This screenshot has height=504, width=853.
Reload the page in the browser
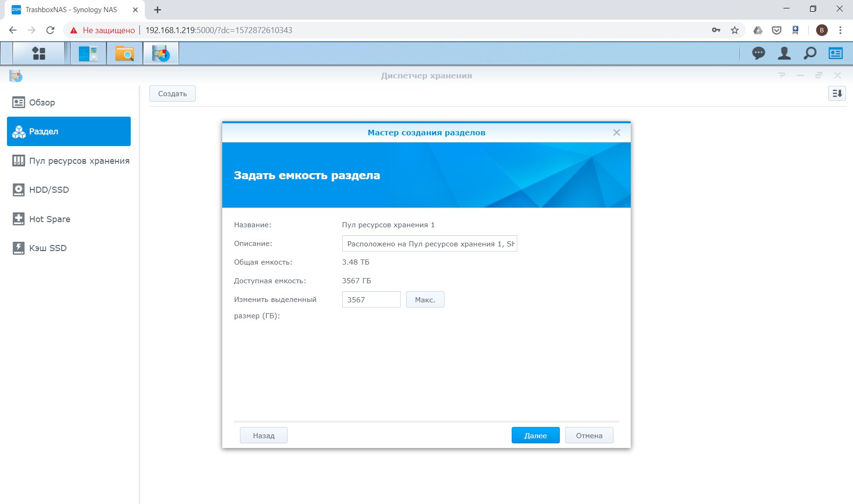[x=50, y=30]
